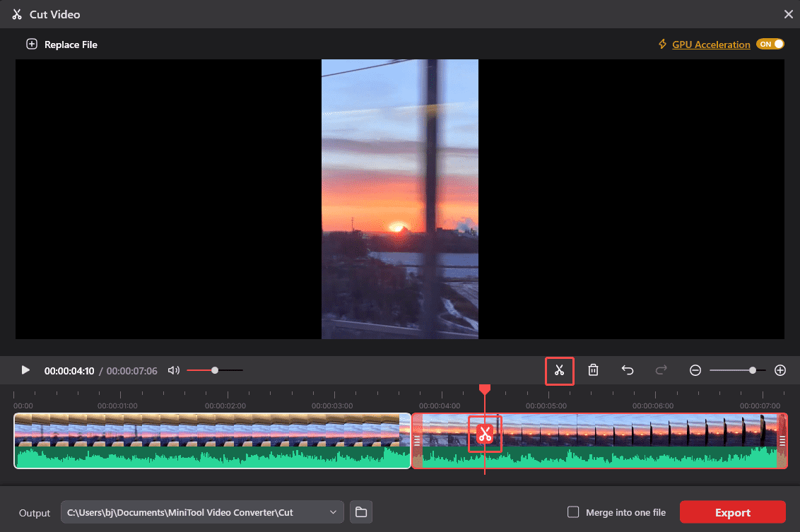Viewport: 800px width, 532px height.
Task: Click the Merge into one file label
Action: tap(625, 513)
